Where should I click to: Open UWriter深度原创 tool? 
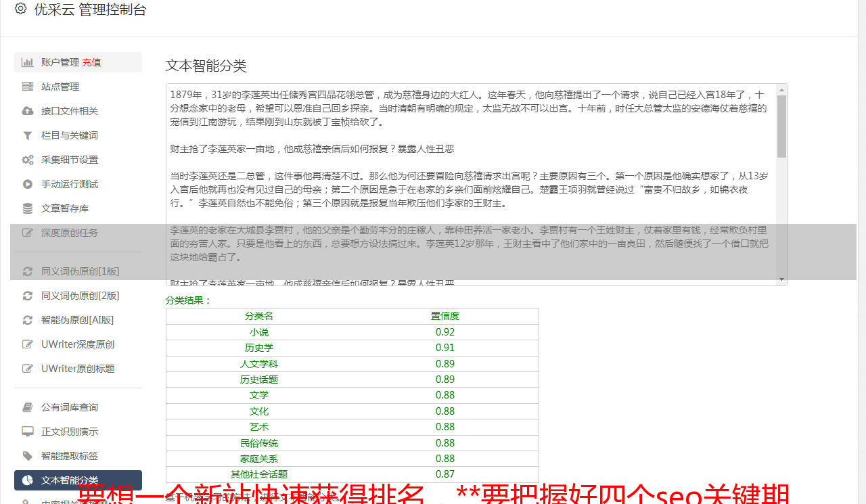(x=78, y=344)
